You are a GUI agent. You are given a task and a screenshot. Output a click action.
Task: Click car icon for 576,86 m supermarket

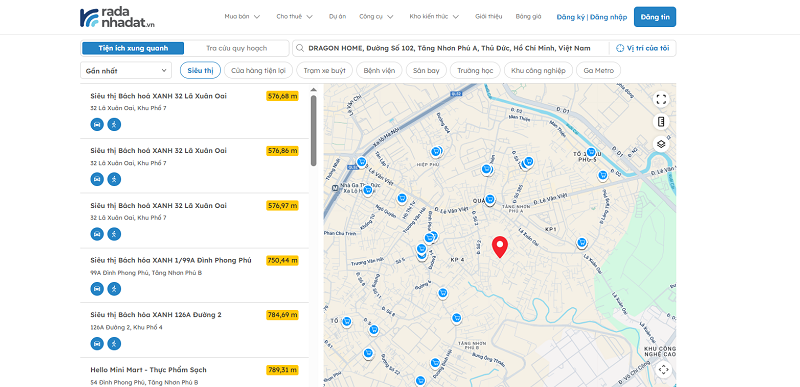click(x=97, y=179)
